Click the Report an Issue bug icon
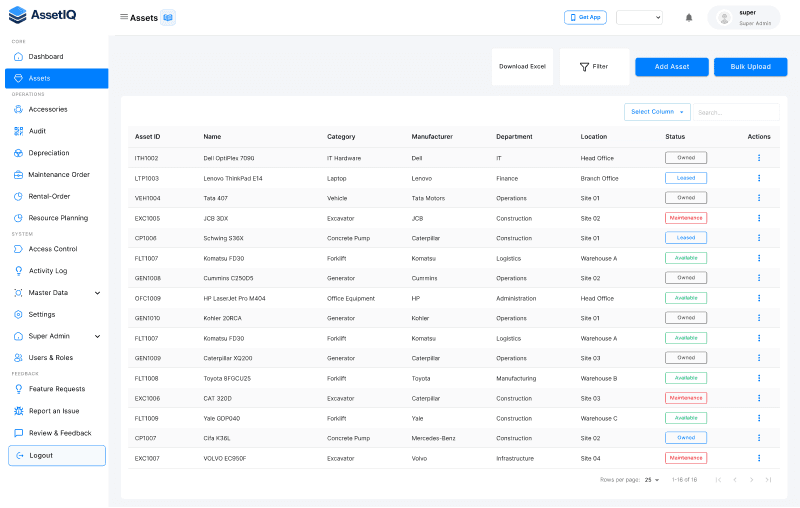The height and width of the screenshot is (508, 800). 18,411
